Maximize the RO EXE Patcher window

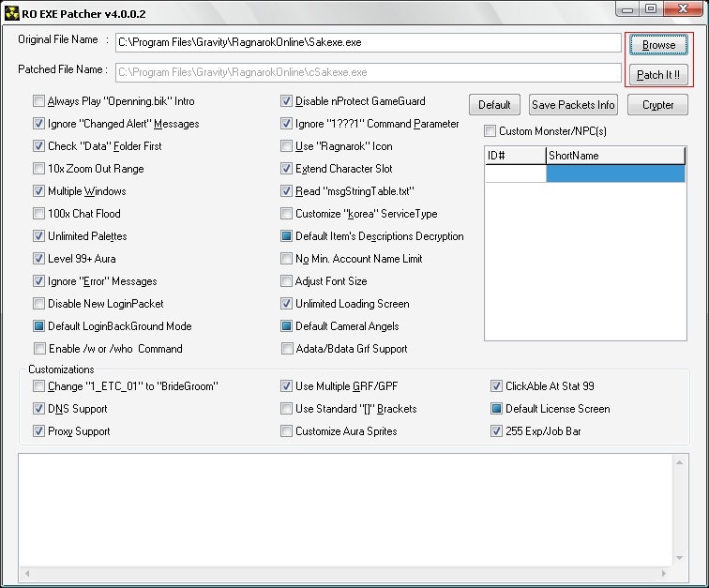pyautogui.click(x=651, y=9)
